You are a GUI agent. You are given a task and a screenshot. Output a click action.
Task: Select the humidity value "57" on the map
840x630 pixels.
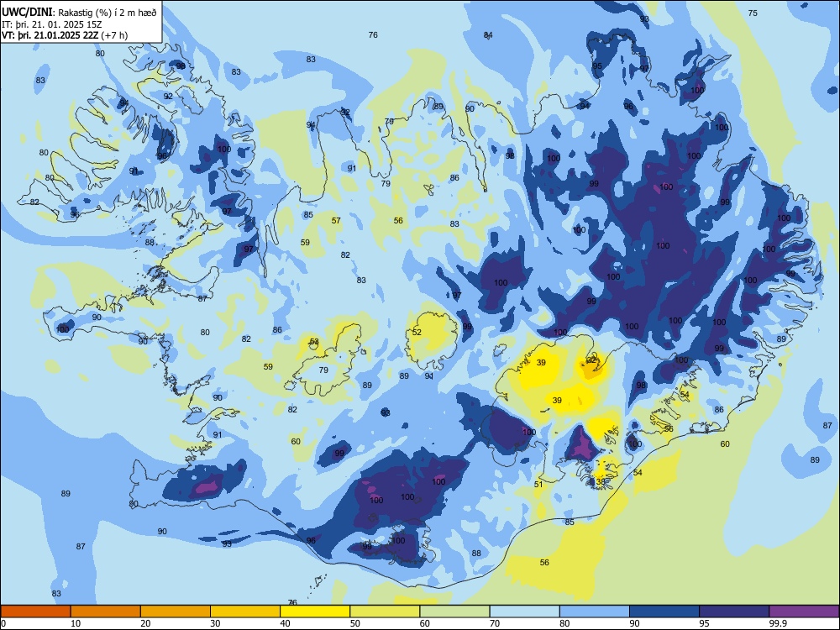336,220
